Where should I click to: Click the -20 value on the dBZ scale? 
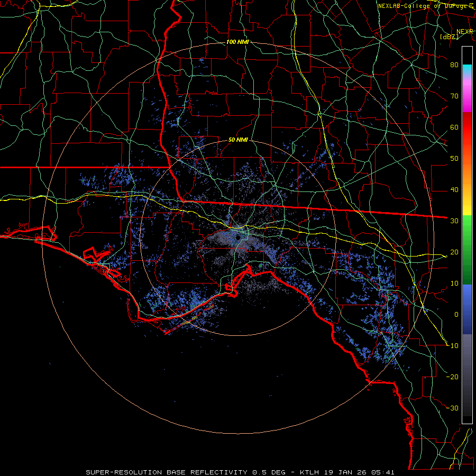click(452, 377)
